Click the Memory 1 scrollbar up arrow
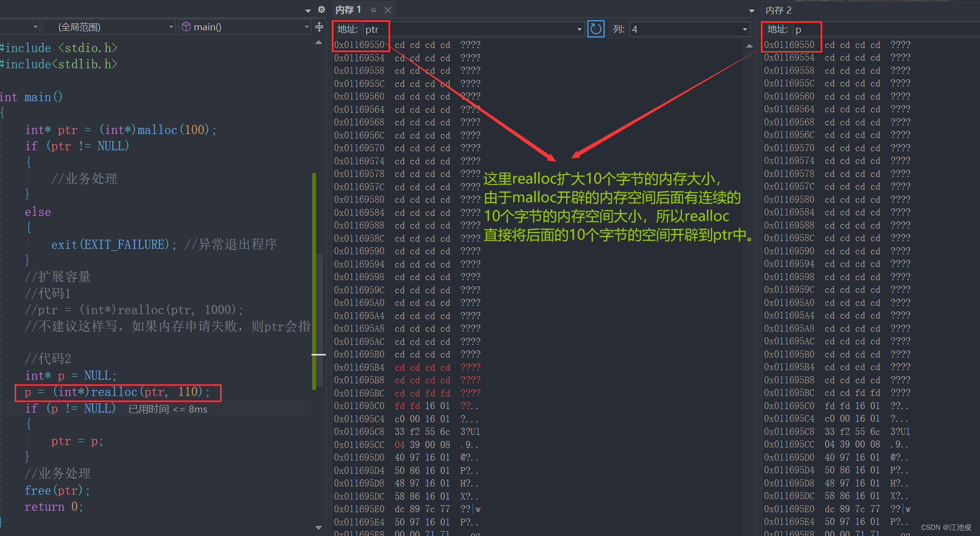Viewport: 980px width, 536px height. click(749, 46)
